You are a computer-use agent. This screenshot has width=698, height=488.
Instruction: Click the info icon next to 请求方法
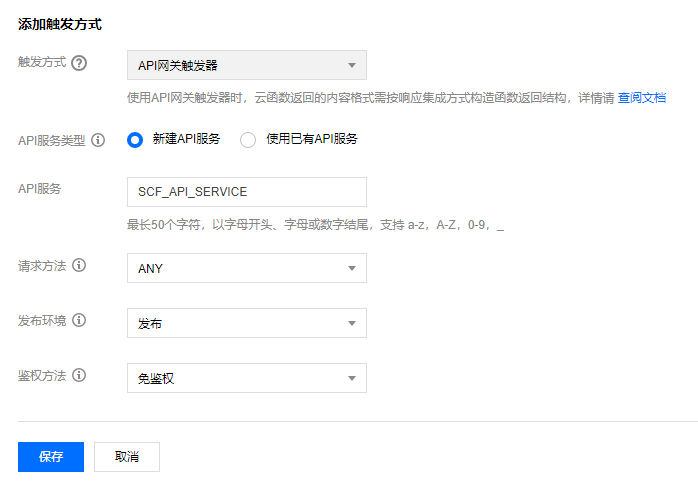click(79, 265)
